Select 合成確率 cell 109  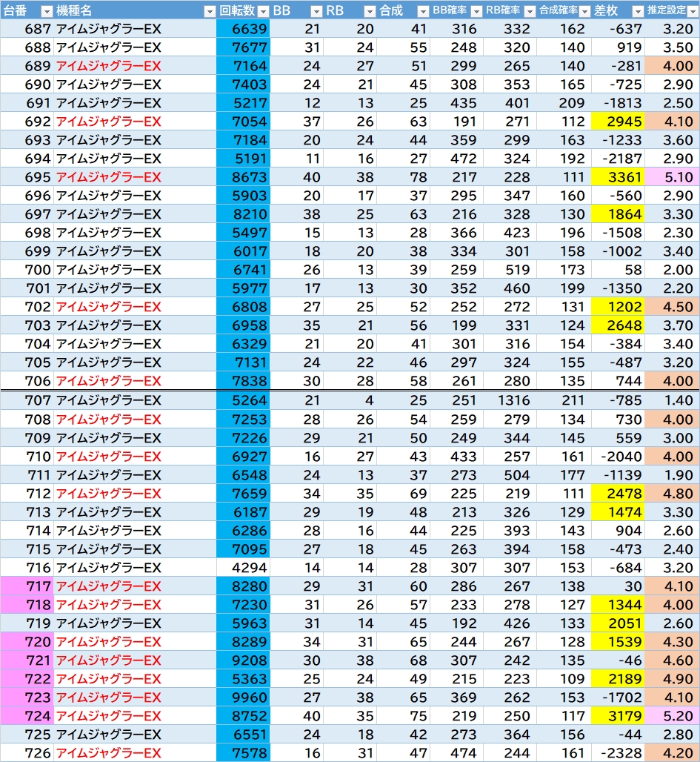tap(564, 679)
